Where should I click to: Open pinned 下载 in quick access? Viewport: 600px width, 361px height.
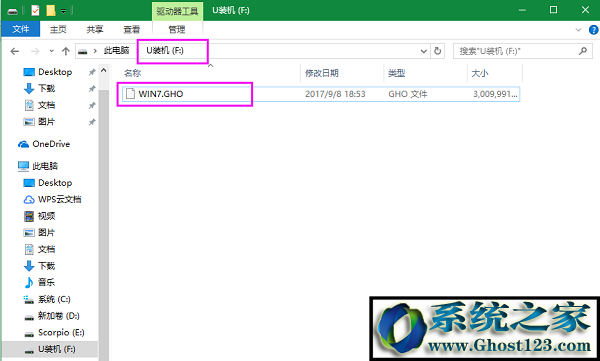tap(46, 88)
